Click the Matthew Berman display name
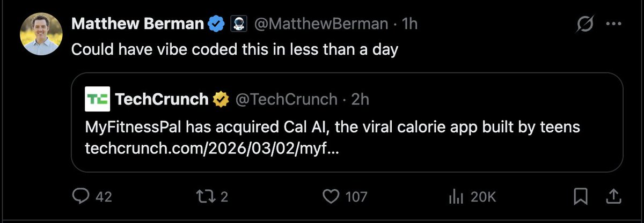 tap(137, 24)
